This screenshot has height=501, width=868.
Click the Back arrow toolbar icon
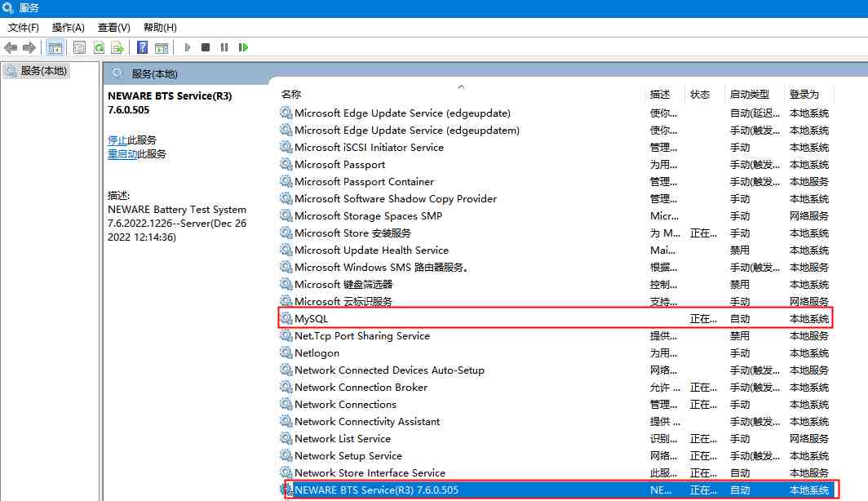coord(11,47)
